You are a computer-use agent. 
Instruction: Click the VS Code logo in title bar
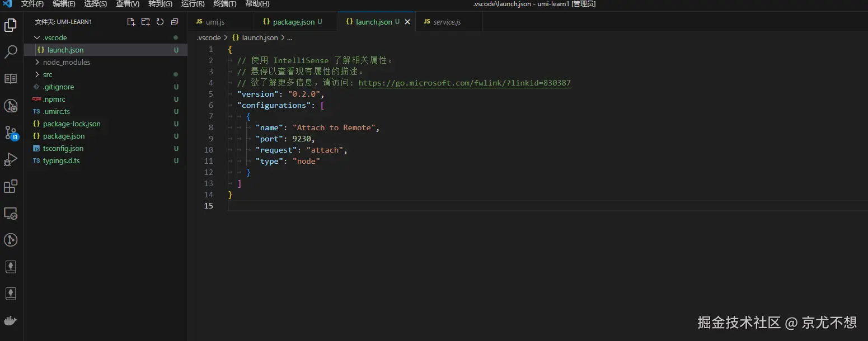coord(7,4)
